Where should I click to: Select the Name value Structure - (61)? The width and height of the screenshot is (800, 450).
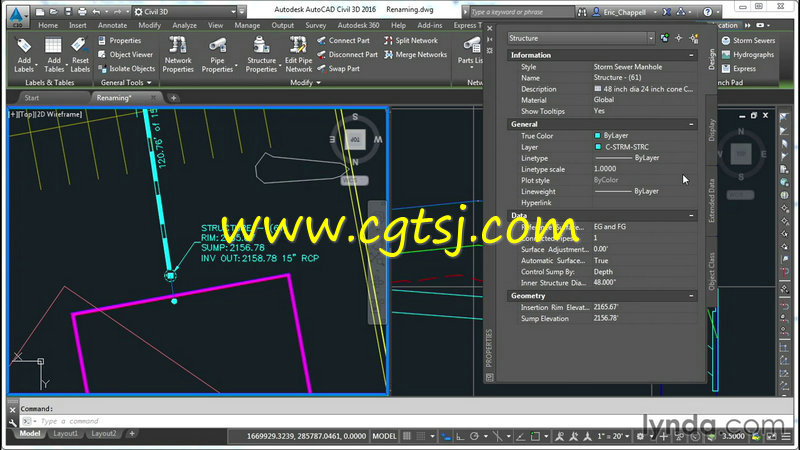(x=617, y=78)
